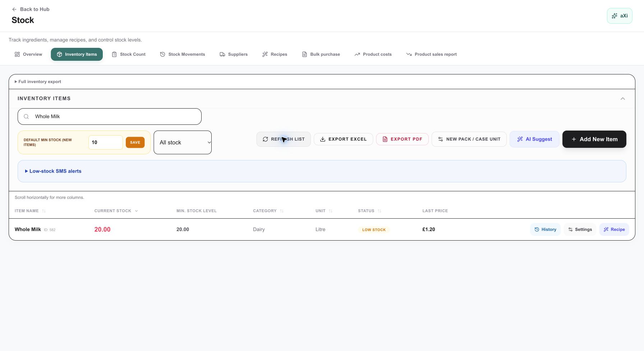
Task: Sort by Category column arrows
Action: pyautogui.click(x=282, y=211)
